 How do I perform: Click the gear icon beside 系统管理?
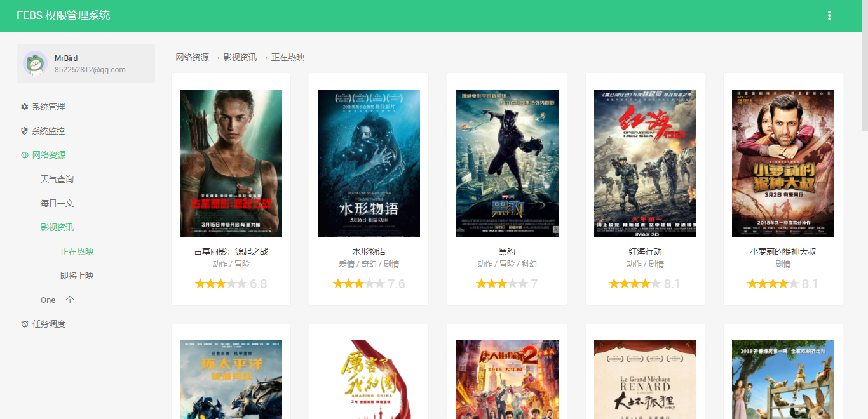point(25,107)
